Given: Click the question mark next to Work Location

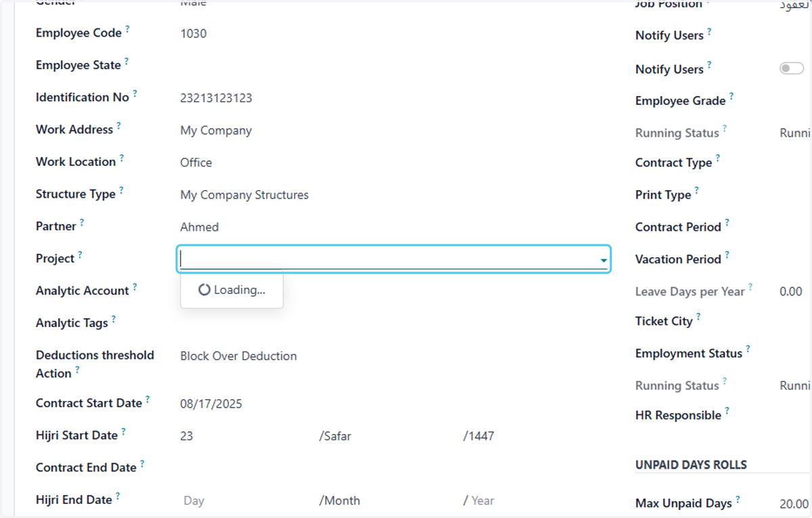Looking at the screenshot, I should [122, 158].
